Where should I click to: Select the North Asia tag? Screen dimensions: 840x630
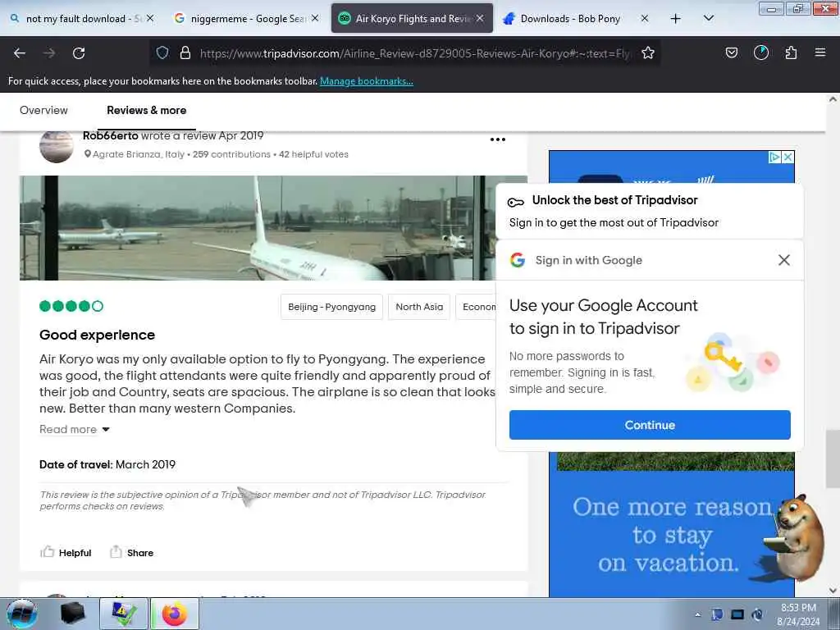click(x=419, y=307)
